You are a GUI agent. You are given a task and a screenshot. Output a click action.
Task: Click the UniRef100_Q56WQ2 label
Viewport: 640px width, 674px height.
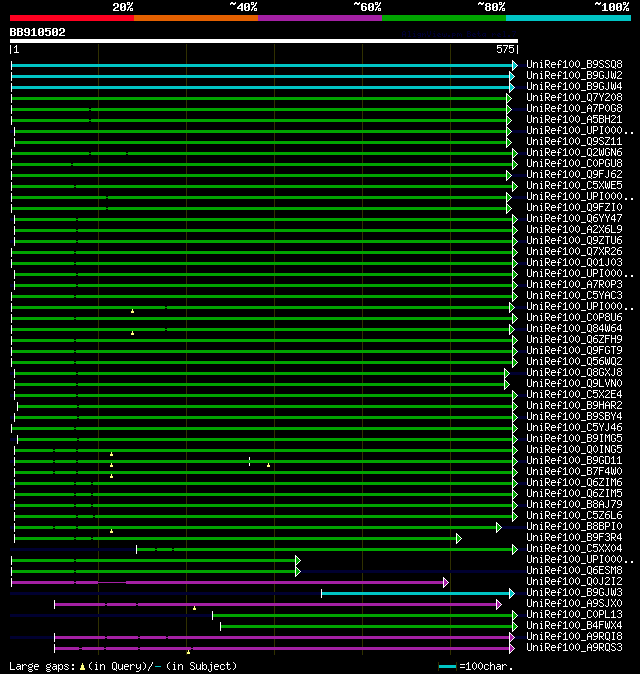click(574, 362)
